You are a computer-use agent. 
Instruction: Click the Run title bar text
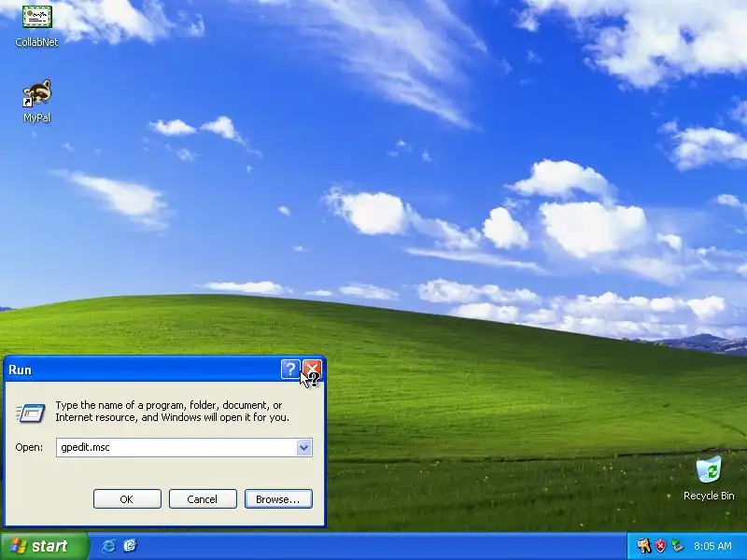(x=20, y=370)
